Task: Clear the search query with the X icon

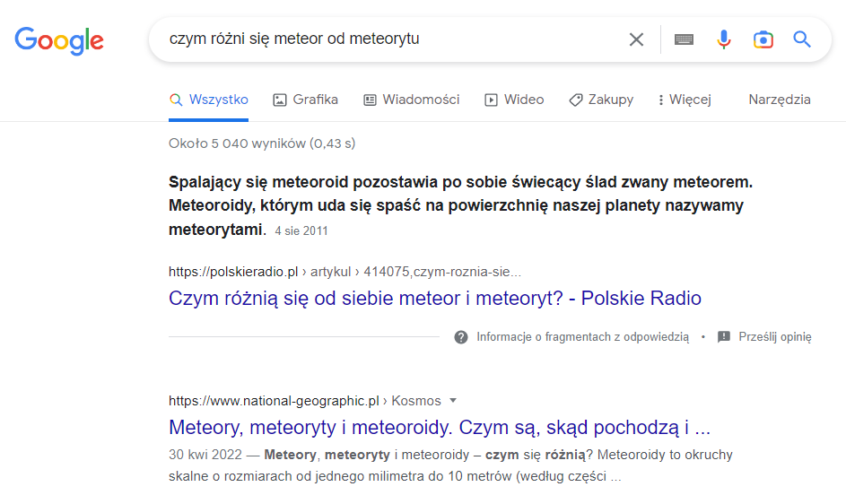Action: pyautogui.click(x=636, y=39)
